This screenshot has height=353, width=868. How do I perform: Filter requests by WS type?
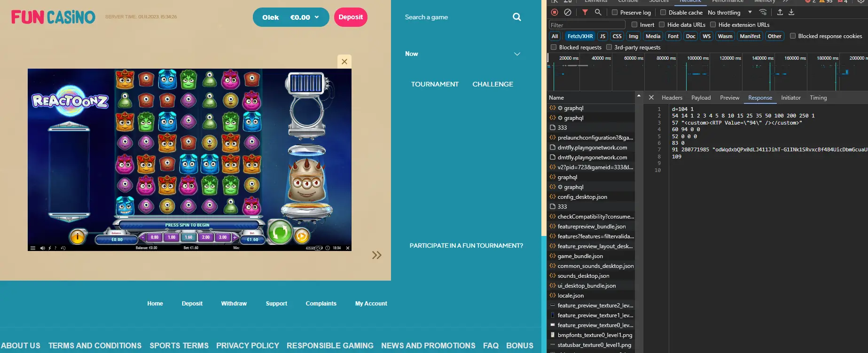[x=706, y=36]
